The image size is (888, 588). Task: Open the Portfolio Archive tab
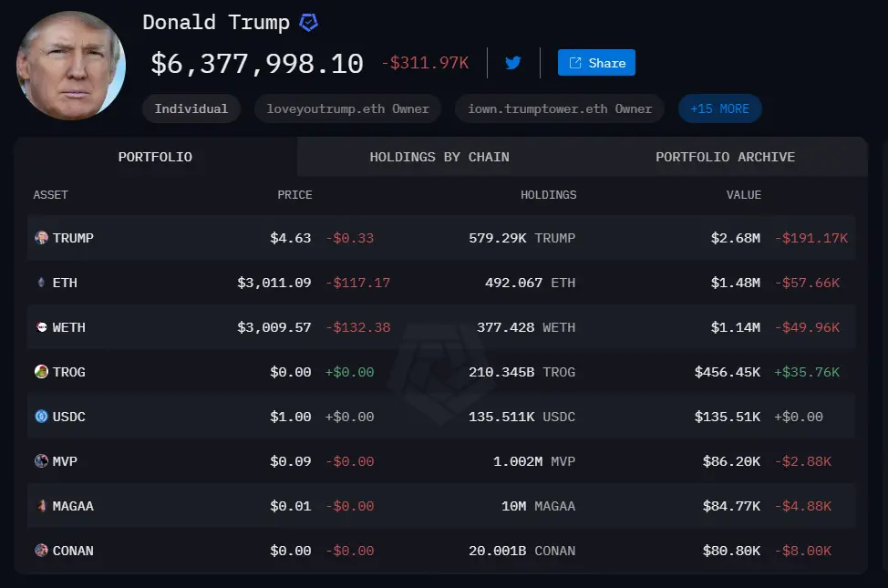pos(725,157)
